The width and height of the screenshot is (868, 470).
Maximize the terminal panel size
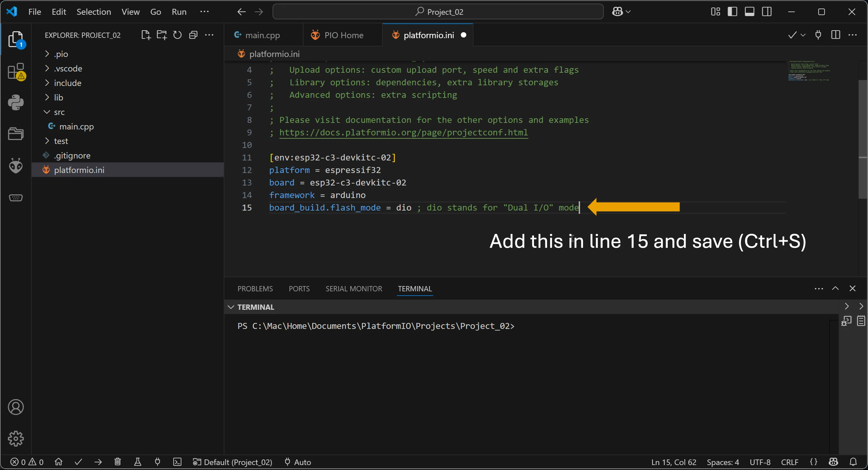pyautogui.click(x=835, y=289)
